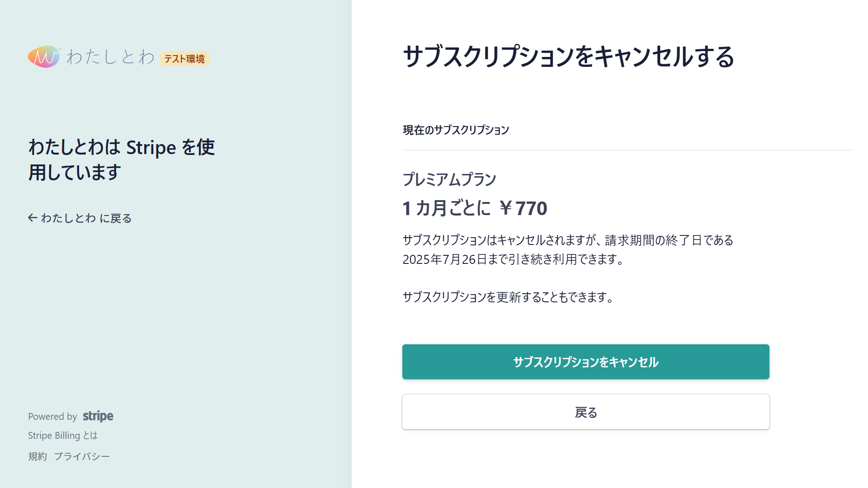Click the ￥770 monthly price text
Screen dimensions: 868x488
523,208
